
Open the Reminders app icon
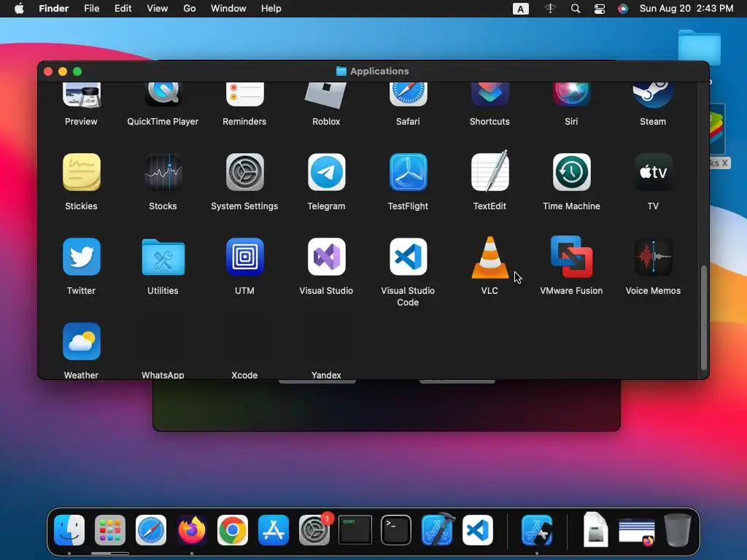(x=245, y=94)
